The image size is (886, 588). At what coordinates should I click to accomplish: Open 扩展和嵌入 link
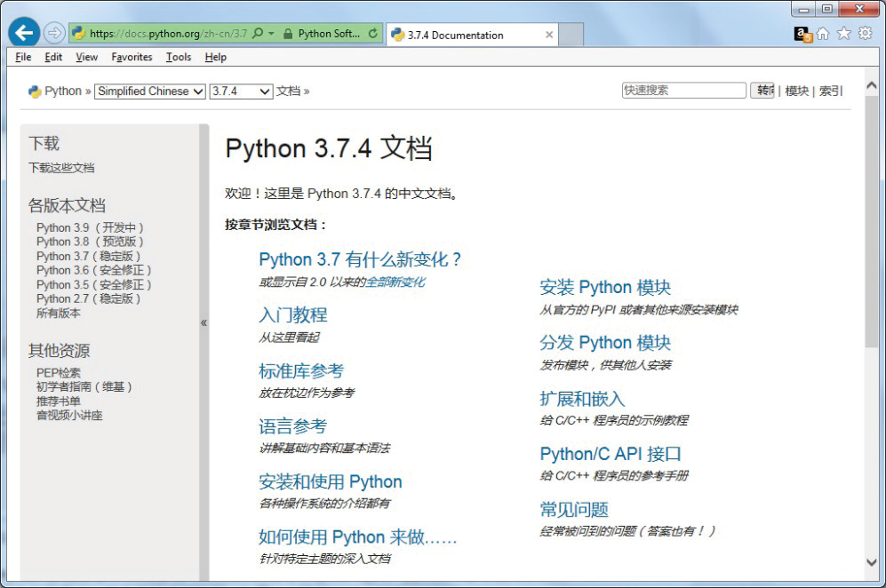[x=583, y=399]
